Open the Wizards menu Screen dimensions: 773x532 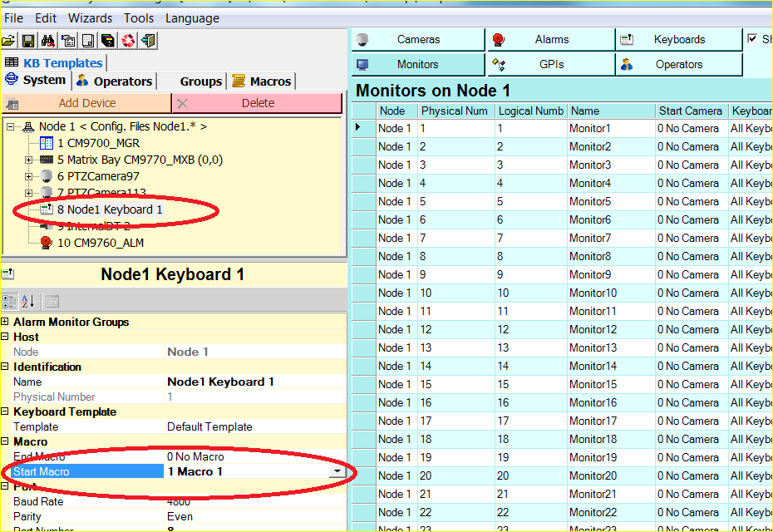pyautogui.click(x=90, y=17)
